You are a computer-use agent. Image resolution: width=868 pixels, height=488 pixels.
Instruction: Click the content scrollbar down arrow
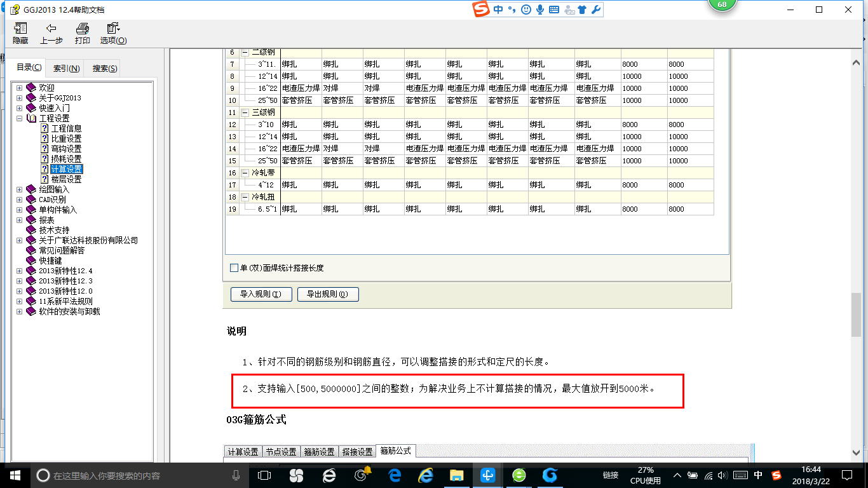pyautogui.click(x=857, y=452)
